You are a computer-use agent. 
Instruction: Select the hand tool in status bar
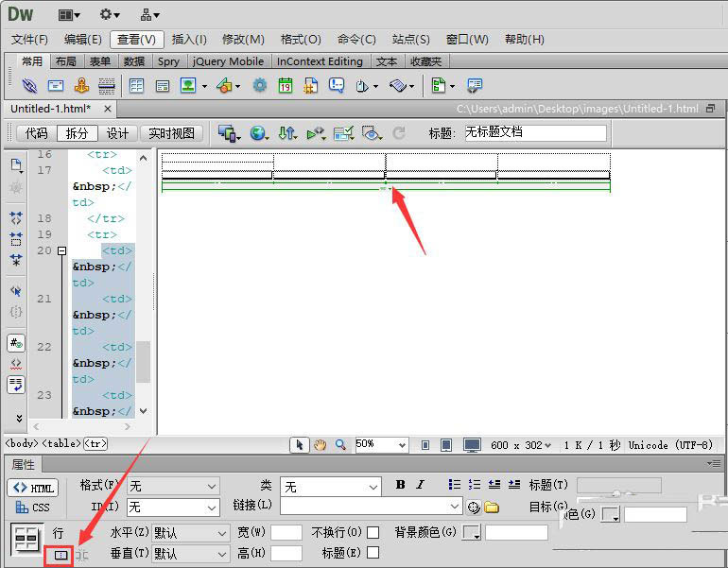320,445
